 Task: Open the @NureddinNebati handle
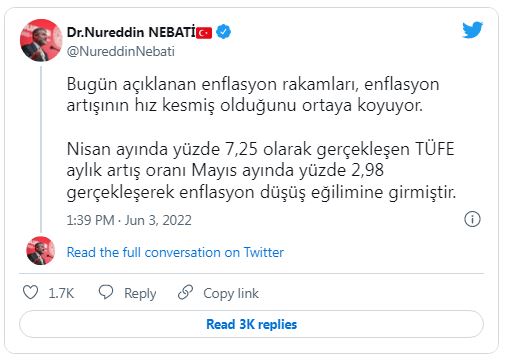click(x=121, y=51)
